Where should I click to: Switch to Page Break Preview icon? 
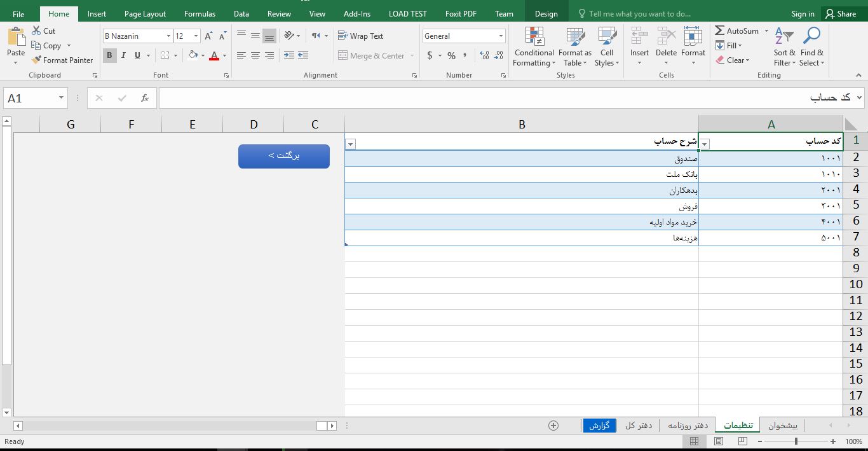point(742,441)
